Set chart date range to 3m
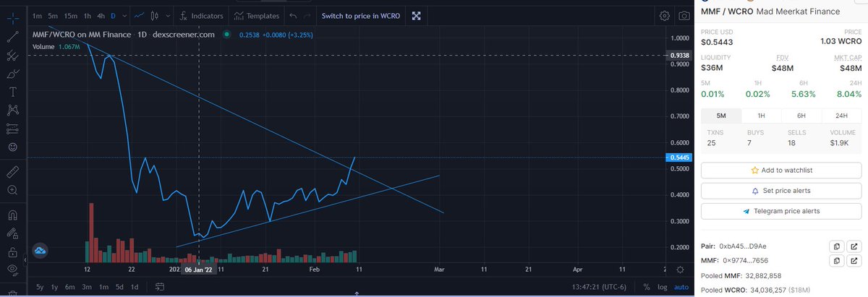 click(x=87, y=287)
